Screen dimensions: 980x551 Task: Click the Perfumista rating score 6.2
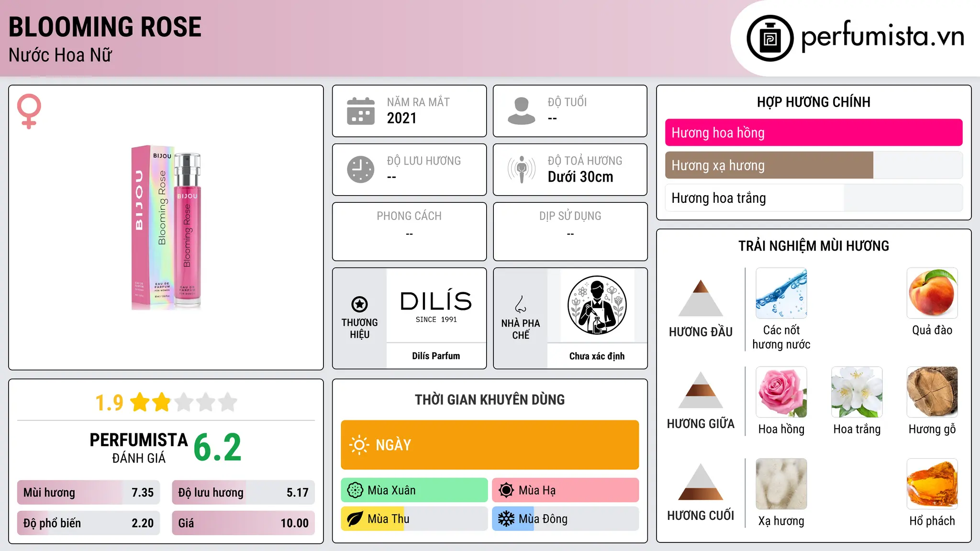(218, 448)
